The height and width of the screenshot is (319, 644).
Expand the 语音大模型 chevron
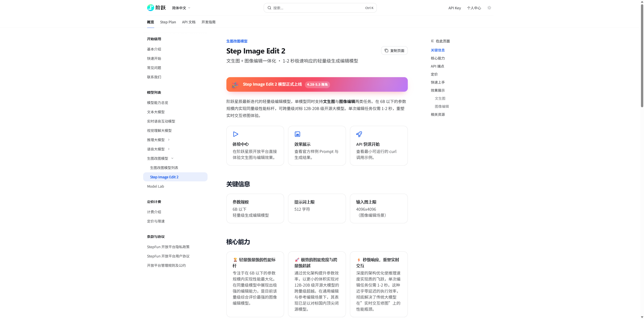tap(169, 149)
